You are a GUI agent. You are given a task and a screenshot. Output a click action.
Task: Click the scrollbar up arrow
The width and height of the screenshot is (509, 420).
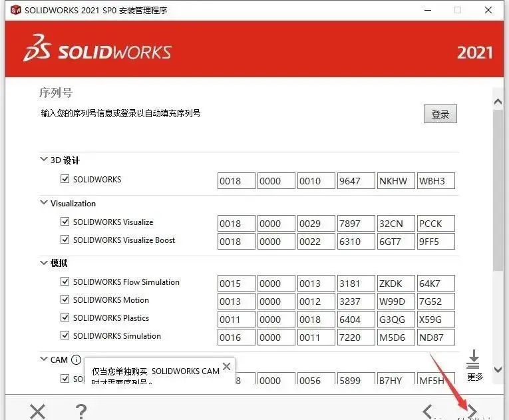coord(498,102)
